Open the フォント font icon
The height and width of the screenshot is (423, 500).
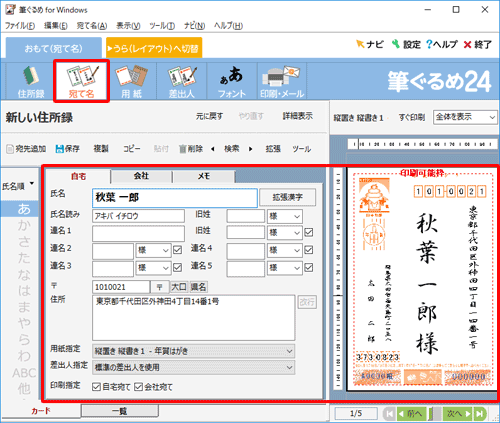(x=232, y=81)
